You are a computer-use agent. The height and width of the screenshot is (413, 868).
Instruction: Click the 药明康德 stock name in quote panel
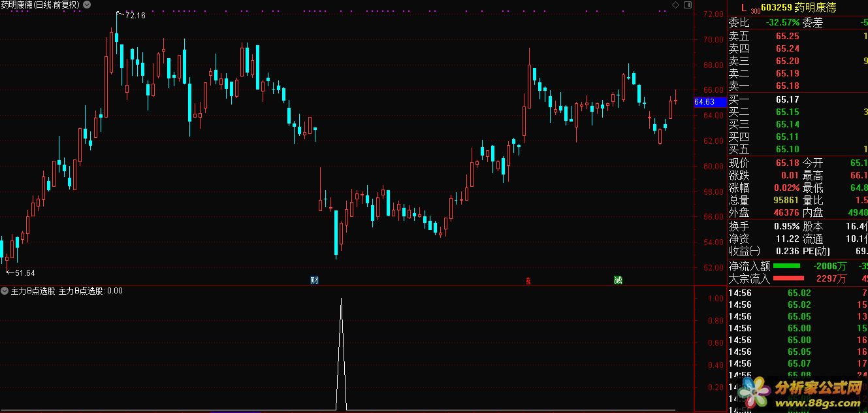click(815, 8)
